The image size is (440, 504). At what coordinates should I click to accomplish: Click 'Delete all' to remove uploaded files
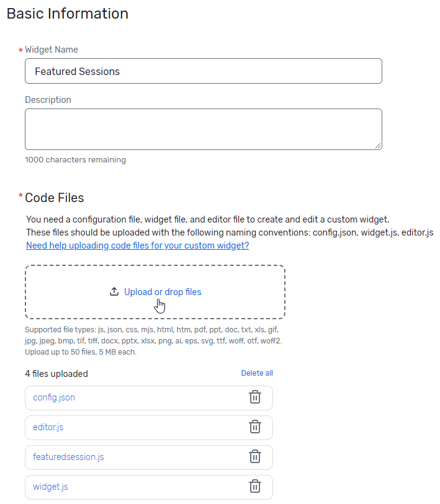pyautogui.click(x=257, y=373)
